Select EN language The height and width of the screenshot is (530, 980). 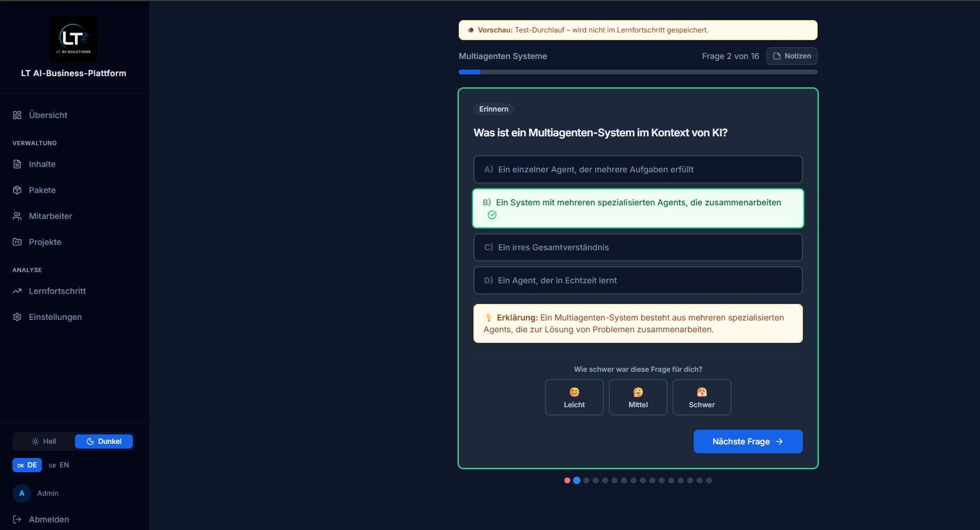[59, 465]
